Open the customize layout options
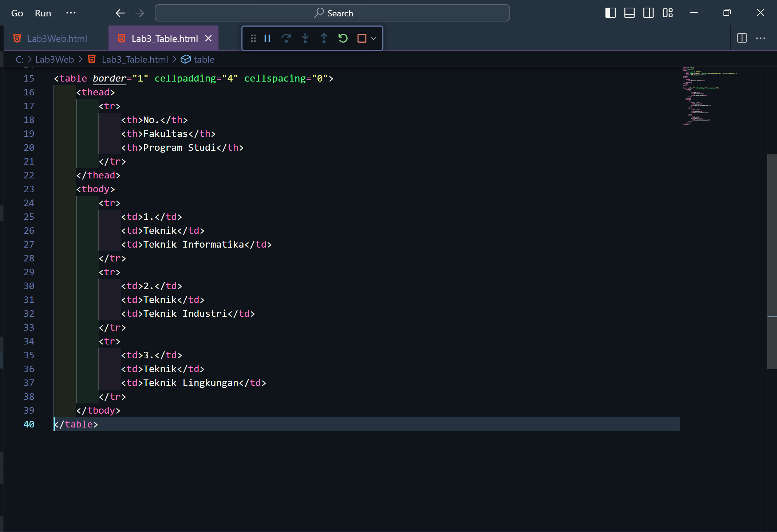The height and width of the screenshot is (532, 777). pos(668,13)
